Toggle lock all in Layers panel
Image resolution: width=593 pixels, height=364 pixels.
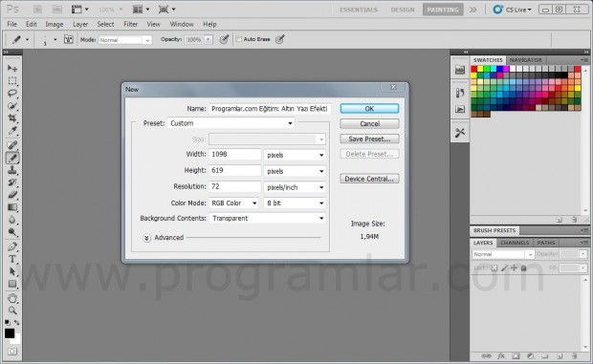click(x=523, y=268)
